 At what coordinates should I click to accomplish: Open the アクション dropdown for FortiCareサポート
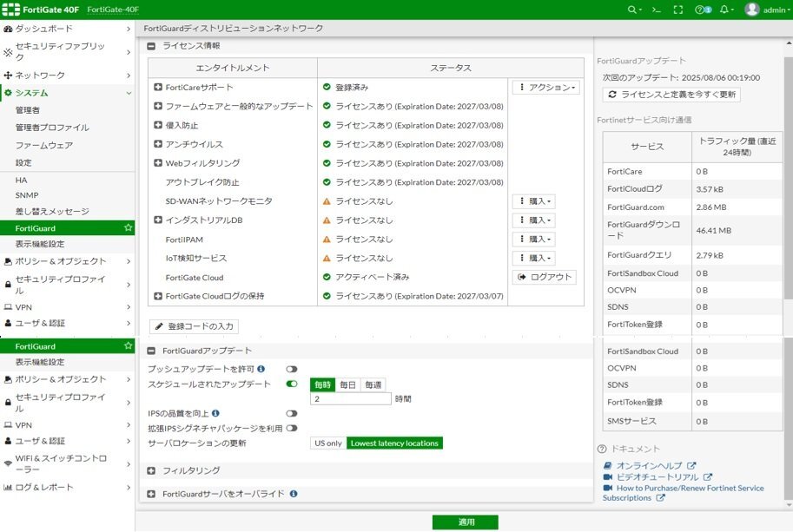pos(546,88)
